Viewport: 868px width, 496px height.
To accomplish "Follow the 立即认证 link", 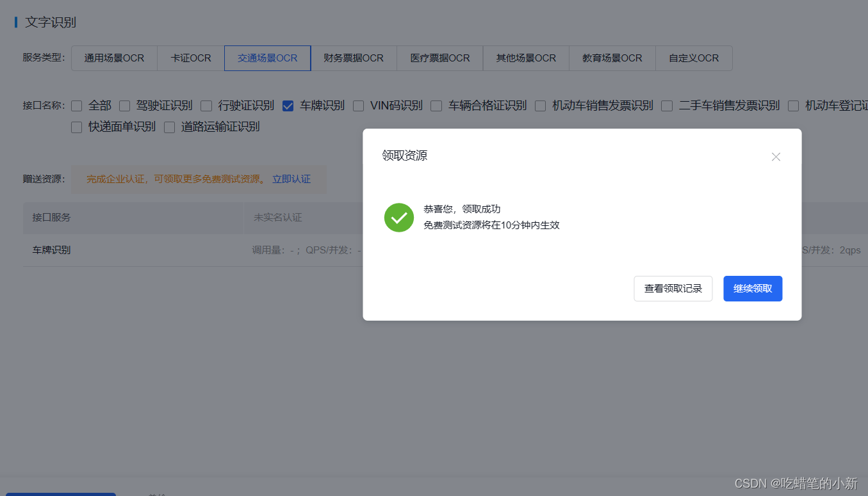I will pos(291,179).
